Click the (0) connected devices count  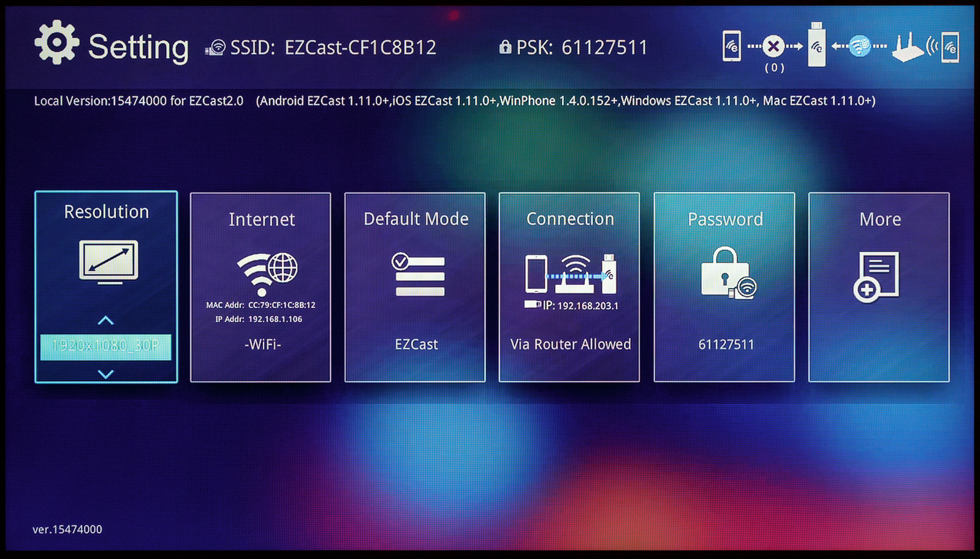coord(775,67)
